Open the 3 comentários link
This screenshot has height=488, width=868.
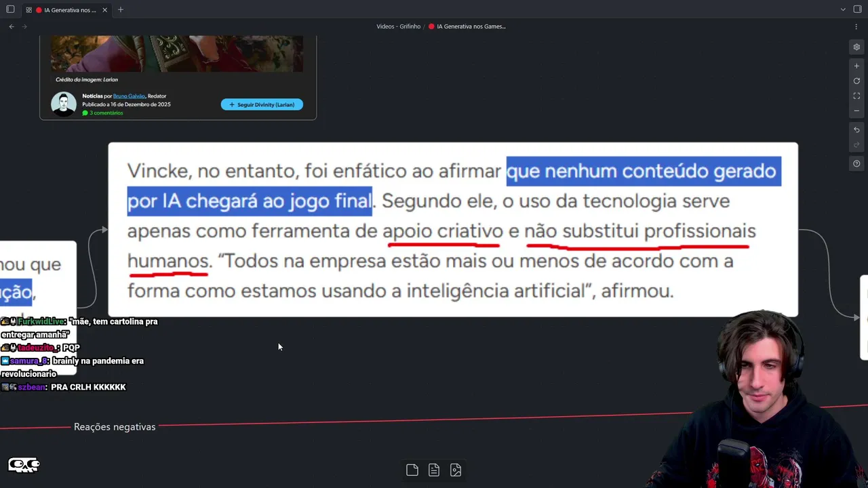[103, 113]
